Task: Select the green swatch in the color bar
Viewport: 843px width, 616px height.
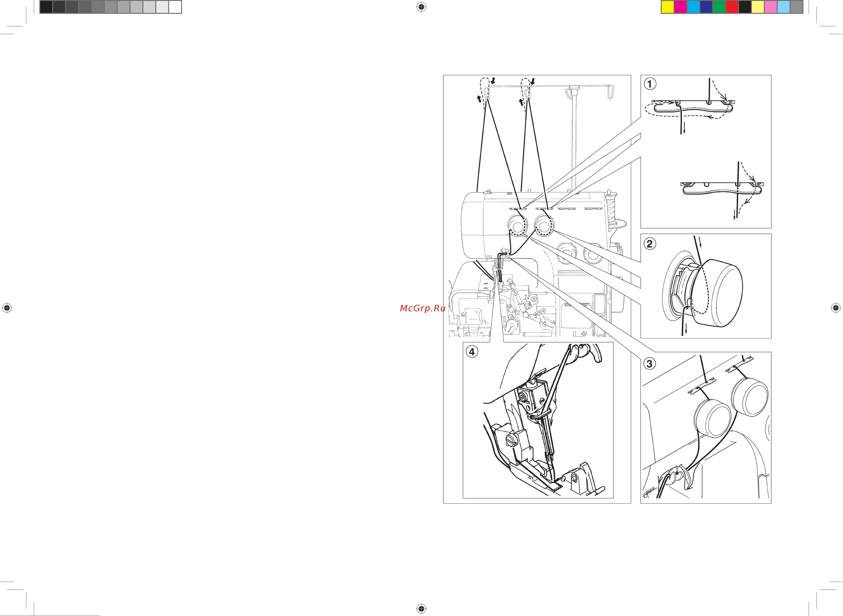Action: (719, 7)
